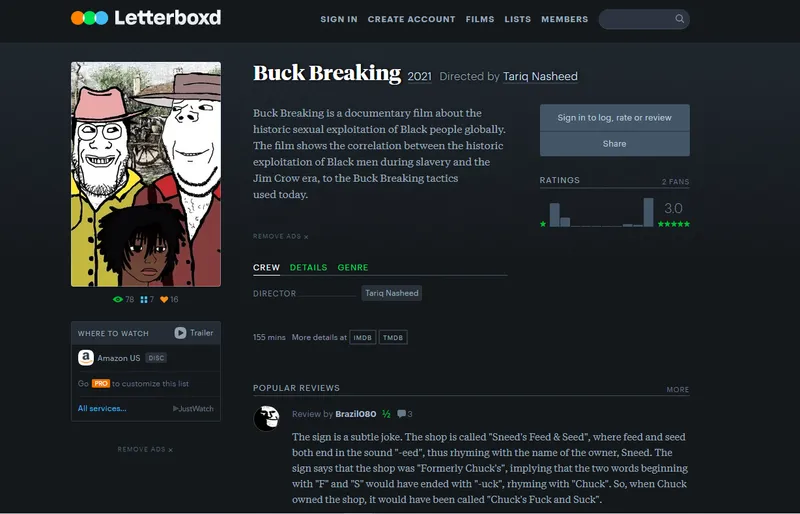Open the Films menu item
Viewport: 800px width, 514px height.
pos(480,19)
